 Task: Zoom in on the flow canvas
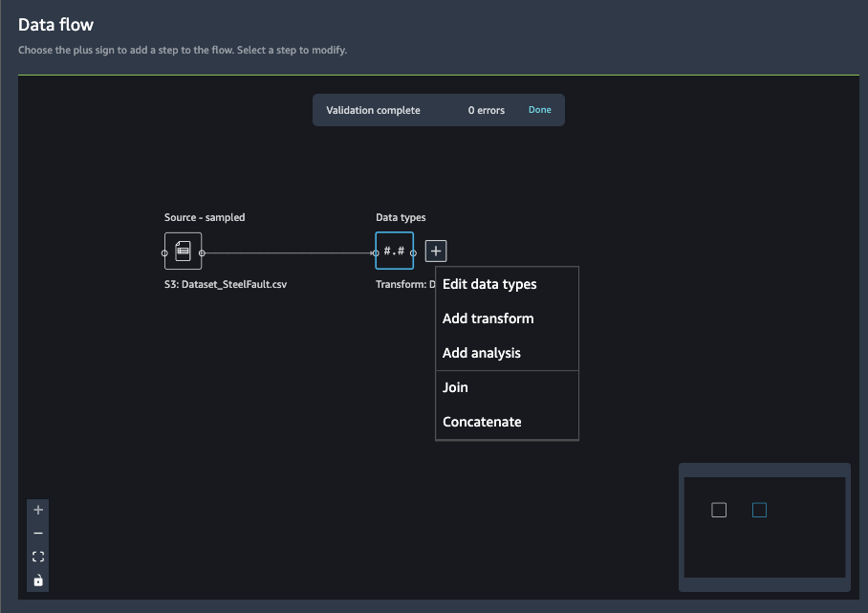point(38,510)
